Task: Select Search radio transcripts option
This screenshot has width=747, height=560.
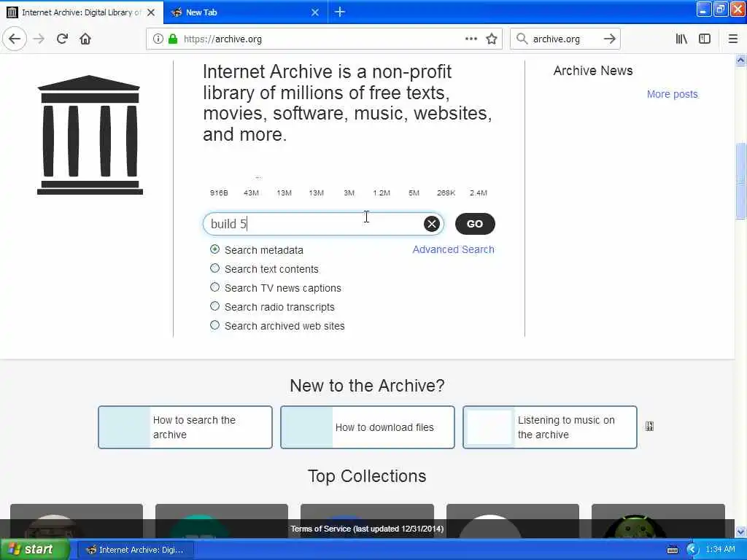Action: coord(215,306)
